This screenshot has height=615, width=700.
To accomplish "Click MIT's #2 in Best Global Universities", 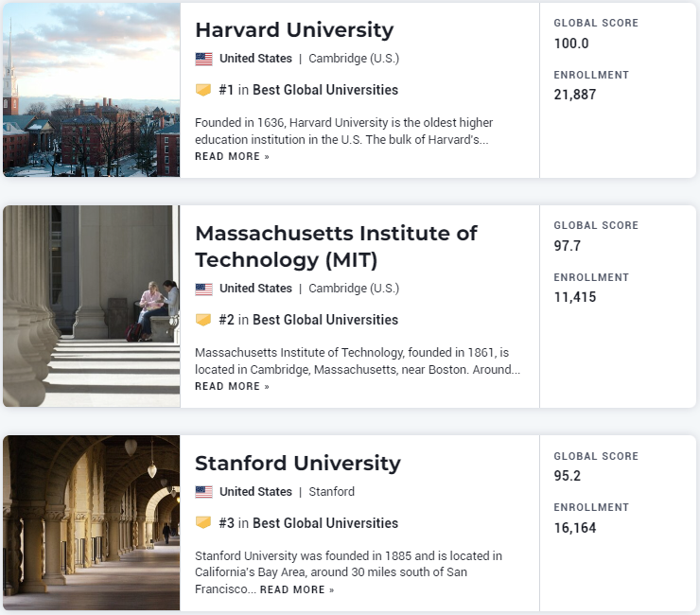I will 308,320.
